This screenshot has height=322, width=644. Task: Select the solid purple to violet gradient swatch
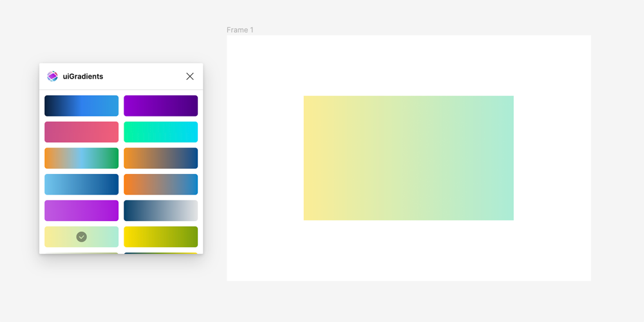click(x=160, y=106)
